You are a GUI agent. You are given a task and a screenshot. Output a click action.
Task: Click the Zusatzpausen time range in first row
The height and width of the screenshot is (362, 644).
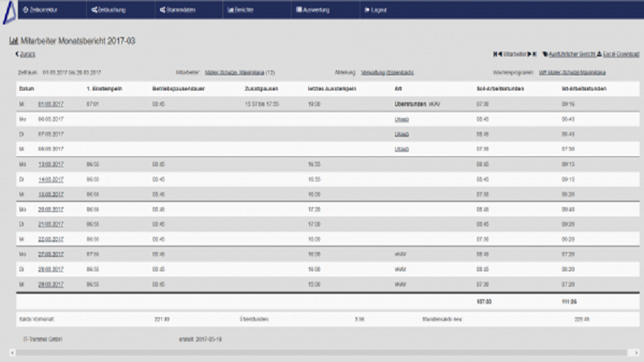[262, 104]
